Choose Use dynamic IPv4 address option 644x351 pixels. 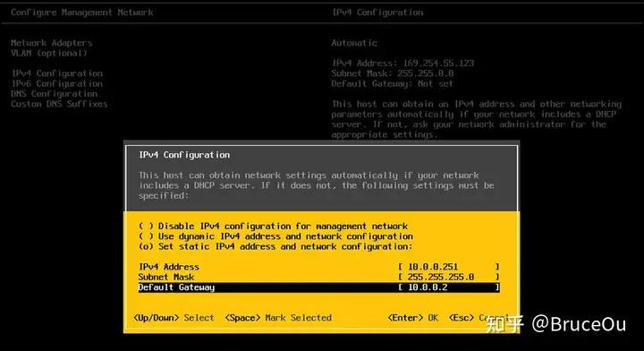(275, 236)
